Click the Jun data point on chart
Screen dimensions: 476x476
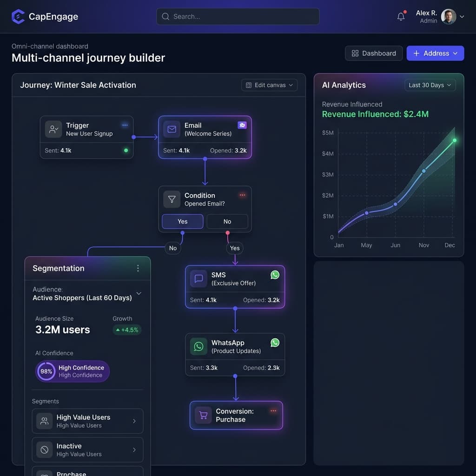[x=395, y=205]
